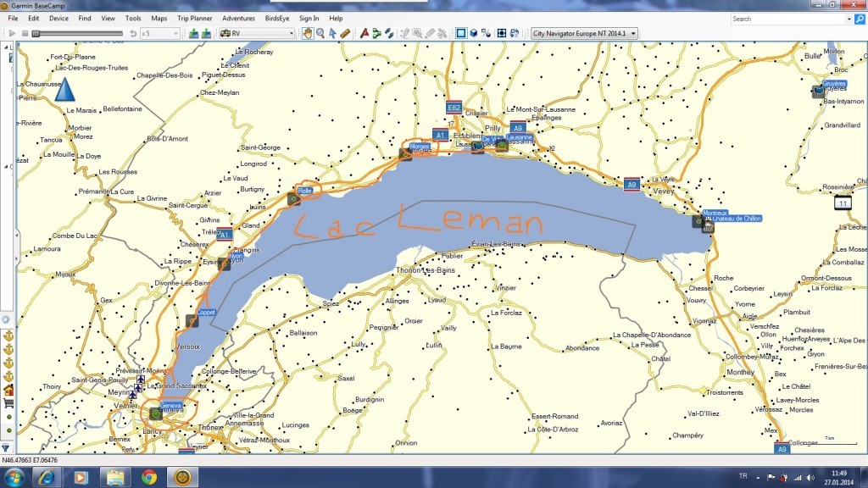Toggle the 2D map view button
Viewport: 868px width, 488px height.
tap(461, 33)
